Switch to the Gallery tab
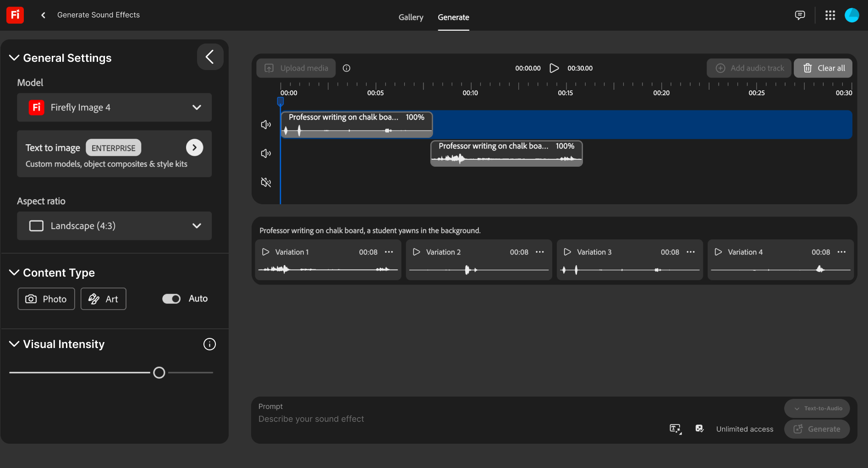 click(x=410, y=17)
